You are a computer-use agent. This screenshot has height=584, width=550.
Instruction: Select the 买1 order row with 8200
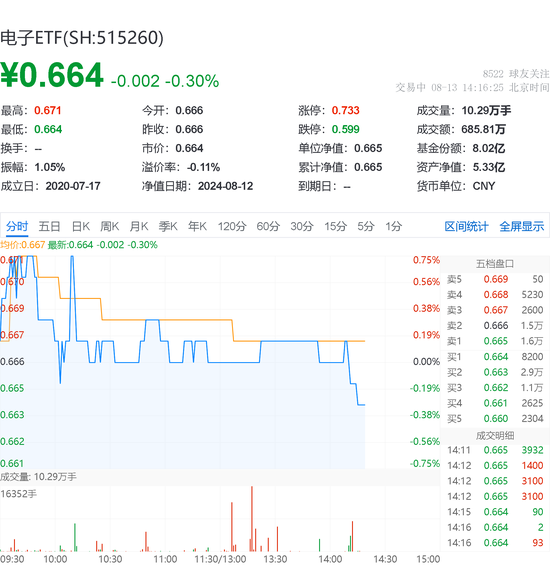point(495,357)
